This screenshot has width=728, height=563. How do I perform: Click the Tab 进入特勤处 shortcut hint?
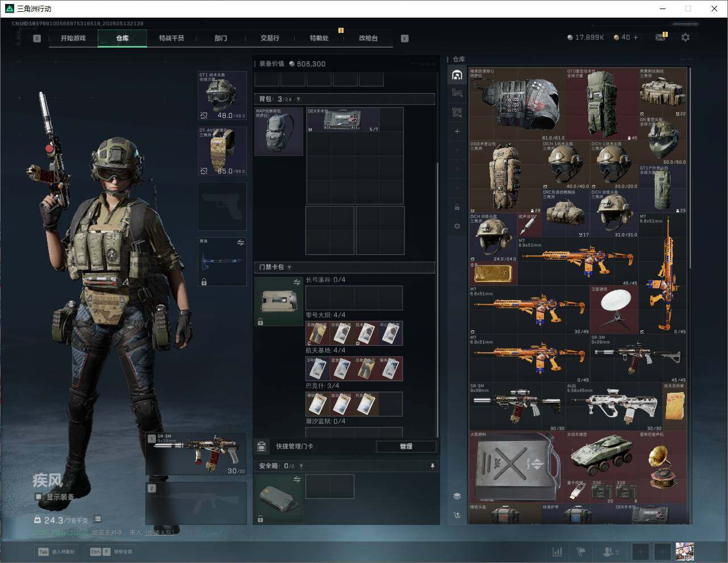tap(56, 552)
